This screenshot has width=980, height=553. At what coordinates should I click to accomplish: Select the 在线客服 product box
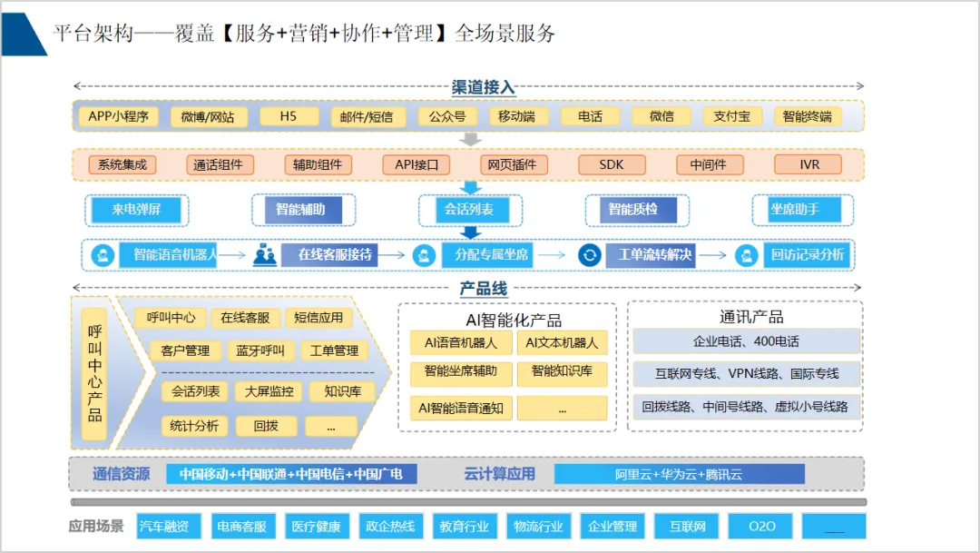point(245,318)
